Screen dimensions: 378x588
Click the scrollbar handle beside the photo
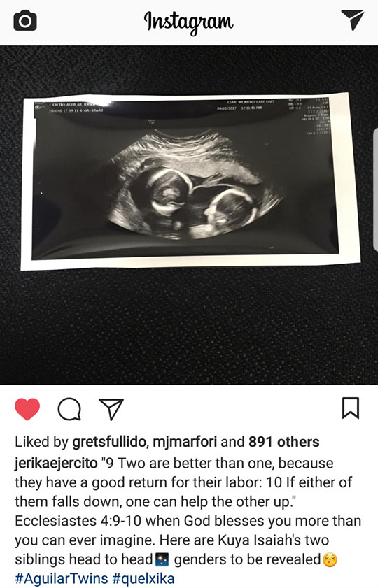click(375, 189)
